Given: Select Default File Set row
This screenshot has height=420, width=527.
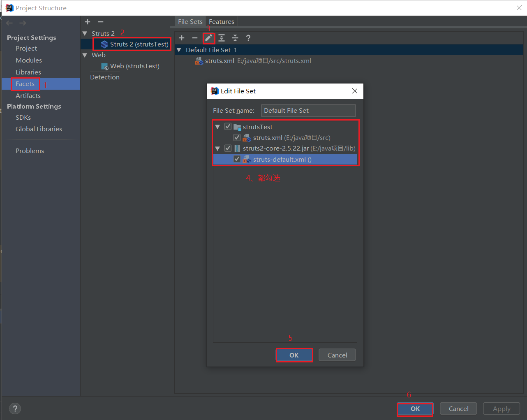Looking at the screenshot, I should [349, 50].
